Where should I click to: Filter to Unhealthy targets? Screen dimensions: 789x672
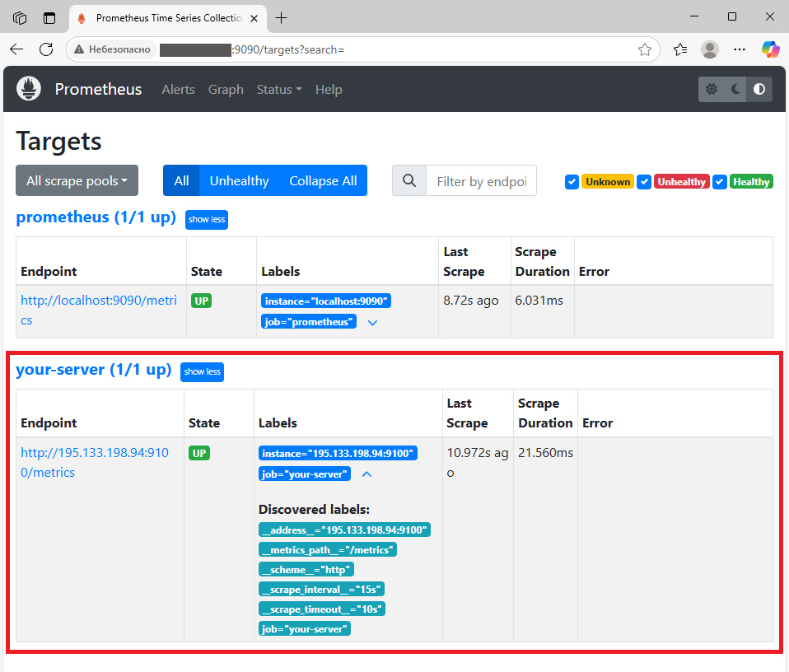239,180
